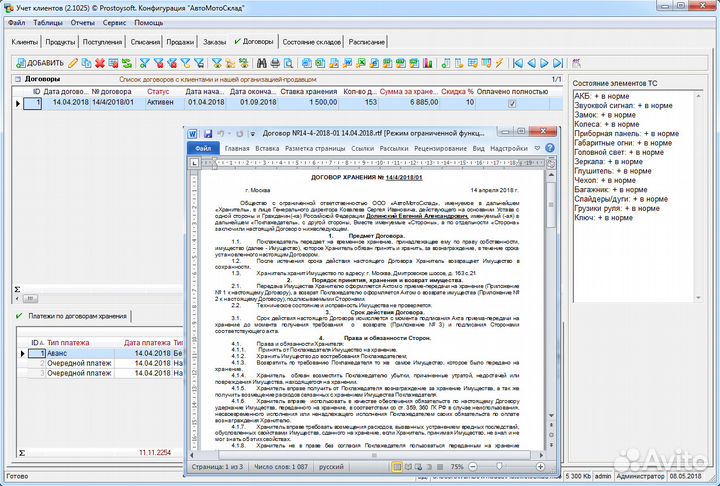Toggle the Оплачено полностью checkbox in the contract row
The width and height of the screenshot is (720, 486).
pyautogui.click(x=512, y=103)
